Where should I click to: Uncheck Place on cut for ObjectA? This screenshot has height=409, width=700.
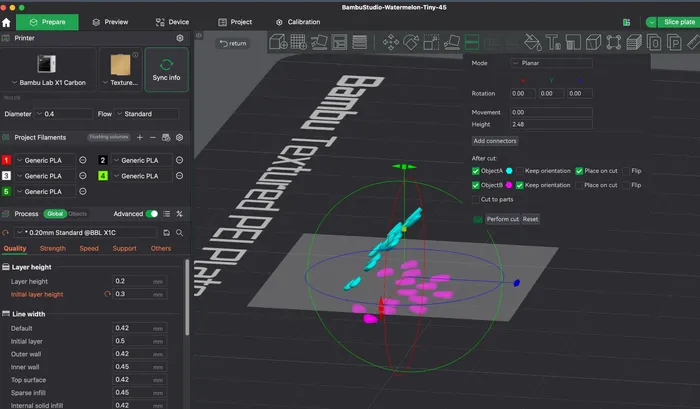(578, 171)
